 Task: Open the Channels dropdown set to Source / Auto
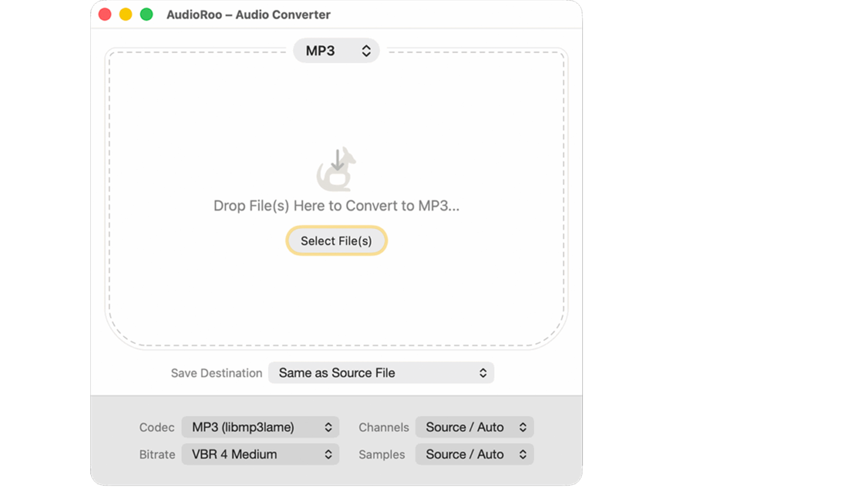(474, 427)
